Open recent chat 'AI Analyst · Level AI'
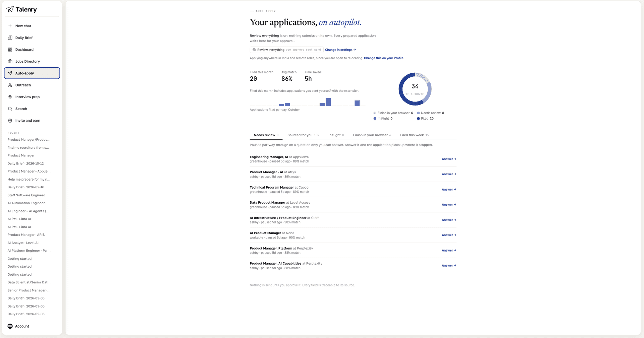The image size is (644, 338). (23, 243)
